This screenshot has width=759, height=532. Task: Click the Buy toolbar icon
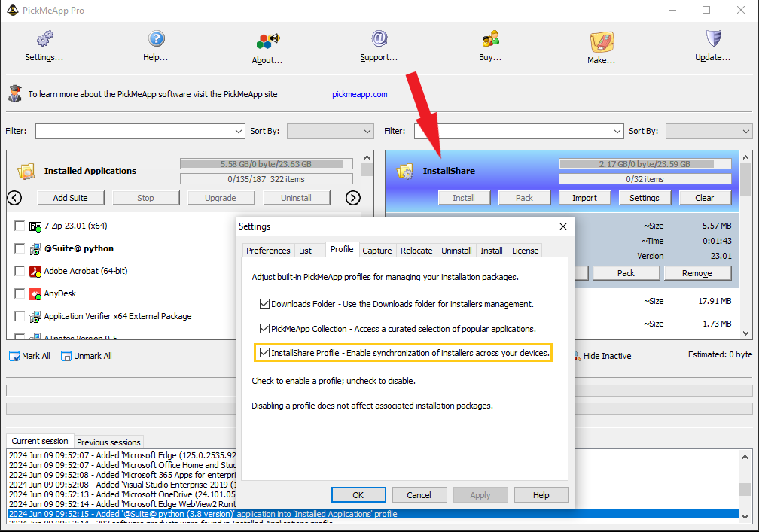click(490, 38)
